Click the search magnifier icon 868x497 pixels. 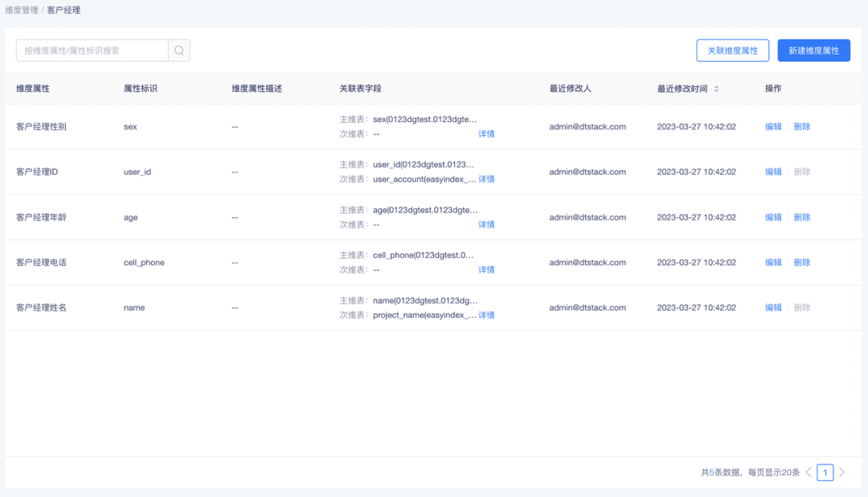(x=179, y=50)
